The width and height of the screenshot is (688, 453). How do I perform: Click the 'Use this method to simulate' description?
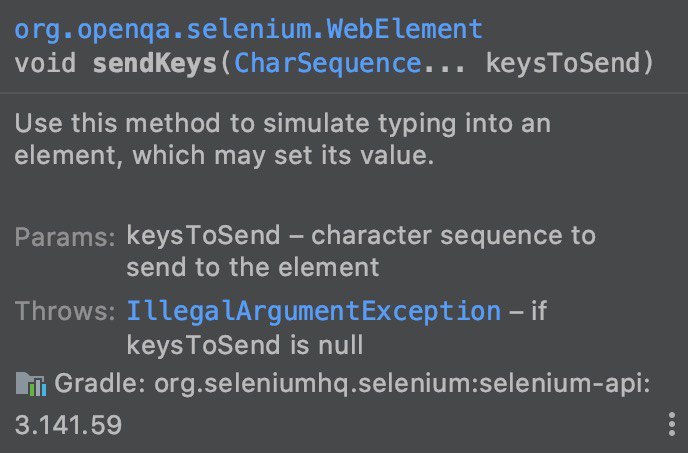[x=283, y=123]
